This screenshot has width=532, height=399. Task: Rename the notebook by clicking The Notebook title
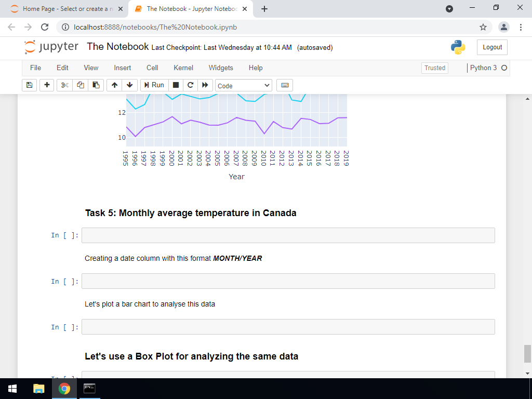118,46
